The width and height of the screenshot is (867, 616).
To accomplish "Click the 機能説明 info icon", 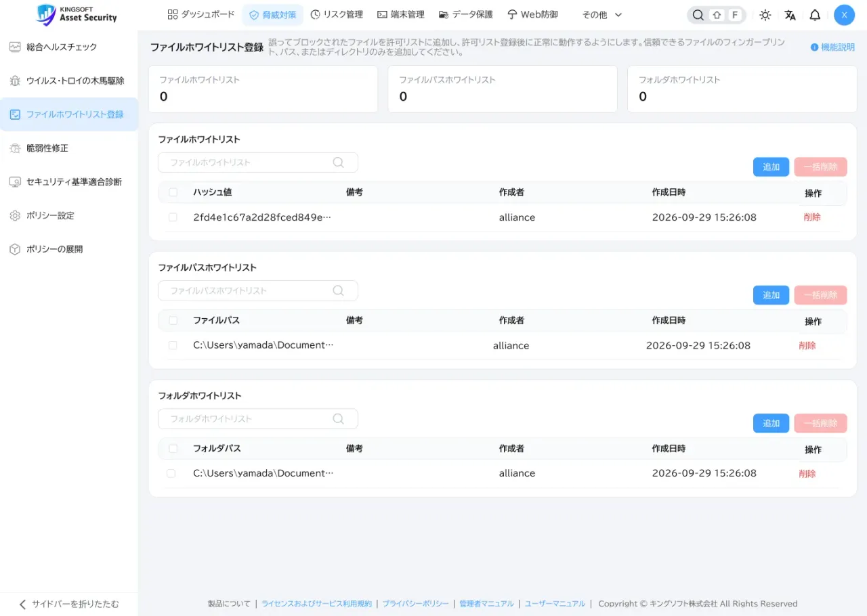I will 814,47.
